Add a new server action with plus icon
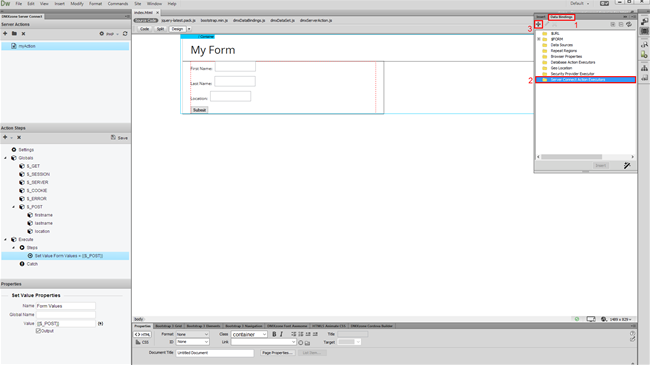The height and width of the screenshot is (365, 650). click(5, 34)
